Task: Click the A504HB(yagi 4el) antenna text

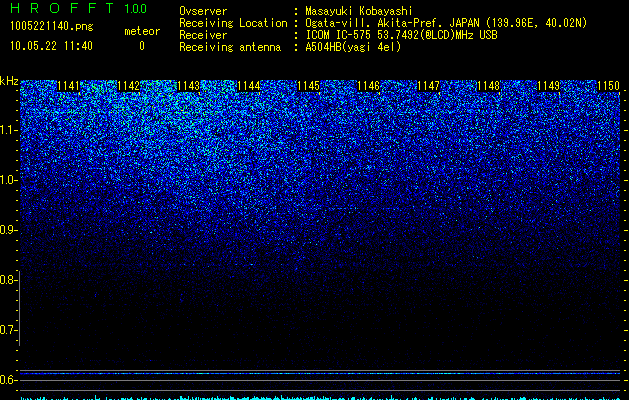Action: pos(353,47)
